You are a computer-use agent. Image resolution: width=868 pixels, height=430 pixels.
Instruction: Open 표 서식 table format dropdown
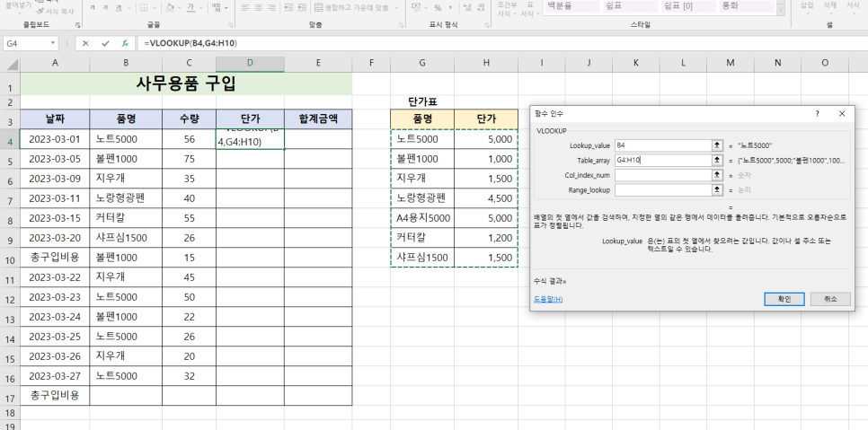(529, 8)
